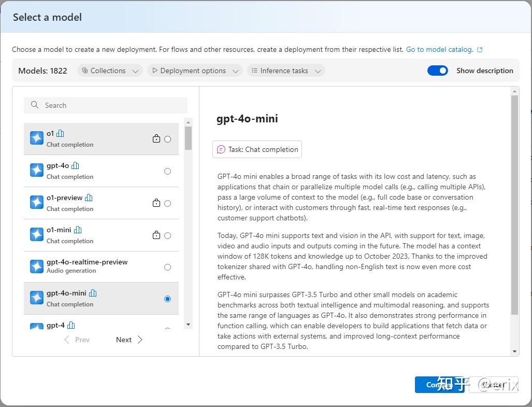Click the lock icon on o1 row
This screenshot has height=407, width=532.
(156, 139)
